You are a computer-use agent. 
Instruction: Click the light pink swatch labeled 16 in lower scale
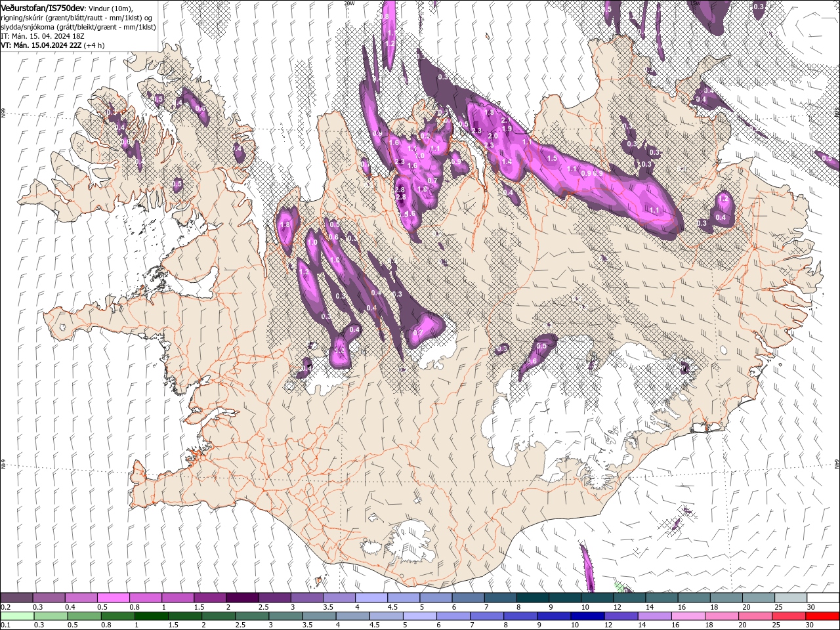688,616
